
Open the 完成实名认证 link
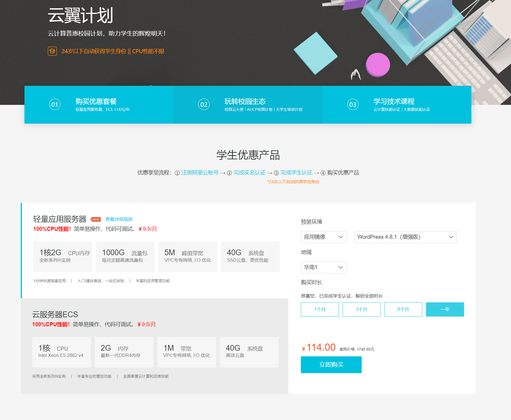(249, 172)
